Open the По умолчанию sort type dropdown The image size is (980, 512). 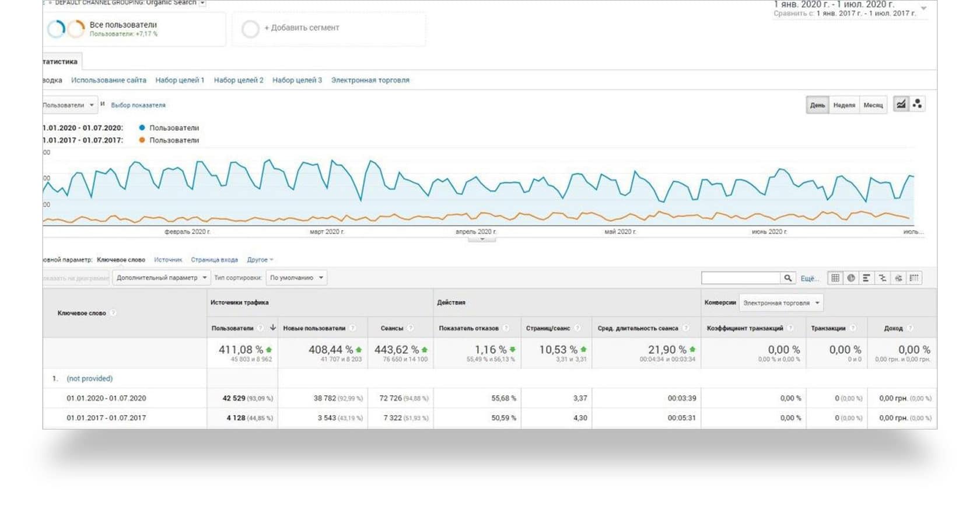(x=296, y=278)
